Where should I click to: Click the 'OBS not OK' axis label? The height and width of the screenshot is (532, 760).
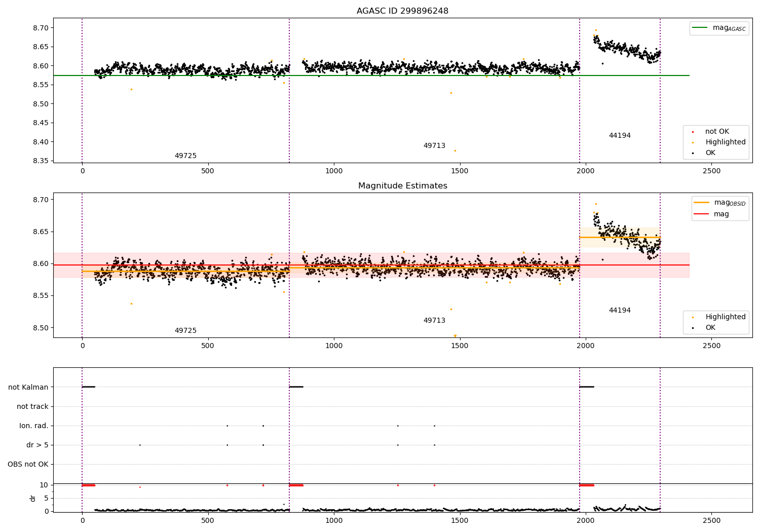28,465
